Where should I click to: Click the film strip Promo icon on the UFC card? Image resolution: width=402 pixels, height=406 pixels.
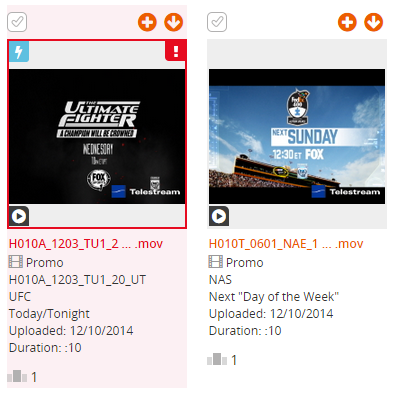[x=16, y=262]
